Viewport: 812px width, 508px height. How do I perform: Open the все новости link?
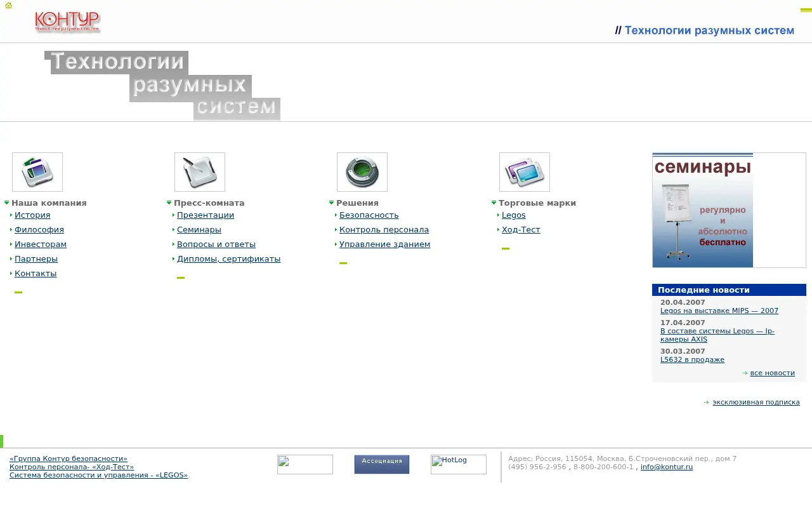coord(773,373)
